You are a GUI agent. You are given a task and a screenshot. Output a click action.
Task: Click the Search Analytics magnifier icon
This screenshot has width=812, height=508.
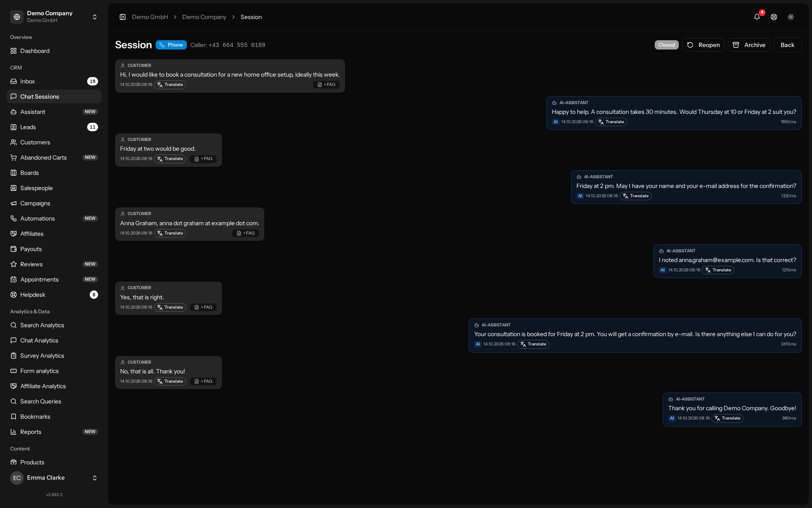[14, 325]
